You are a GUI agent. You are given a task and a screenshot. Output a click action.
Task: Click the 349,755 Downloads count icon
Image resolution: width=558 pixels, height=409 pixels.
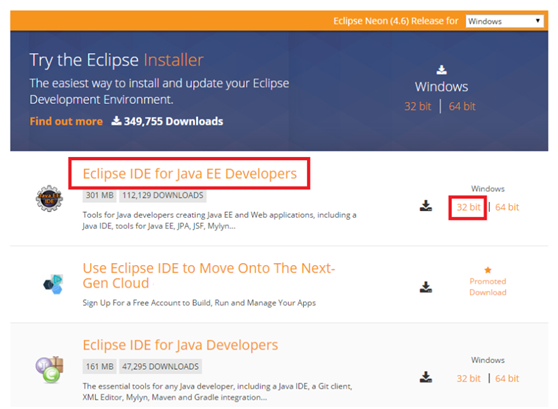coord(116,121)
